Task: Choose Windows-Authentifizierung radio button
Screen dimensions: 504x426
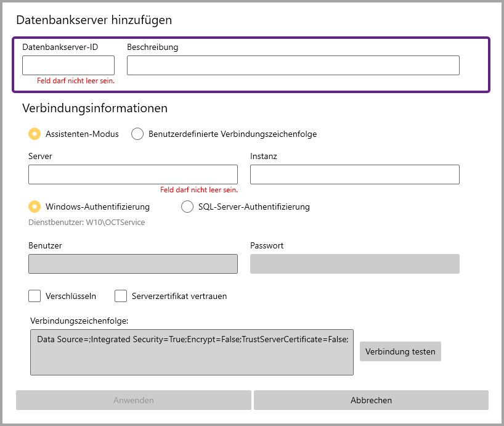Action: [x=35, y=207]
